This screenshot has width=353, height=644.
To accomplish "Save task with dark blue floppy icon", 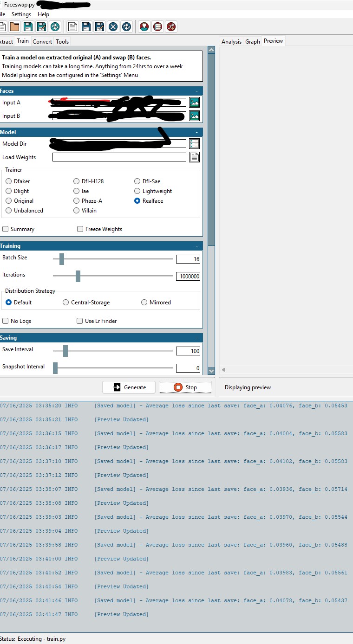I will [x=86, y=26].
